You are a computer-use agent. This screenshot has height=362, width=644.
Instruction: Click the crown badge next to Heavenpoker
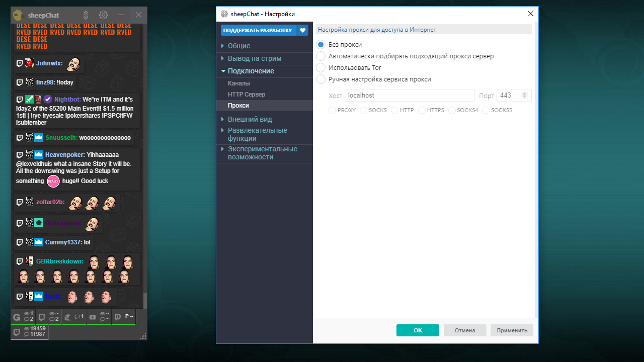[x=39, y=155]
